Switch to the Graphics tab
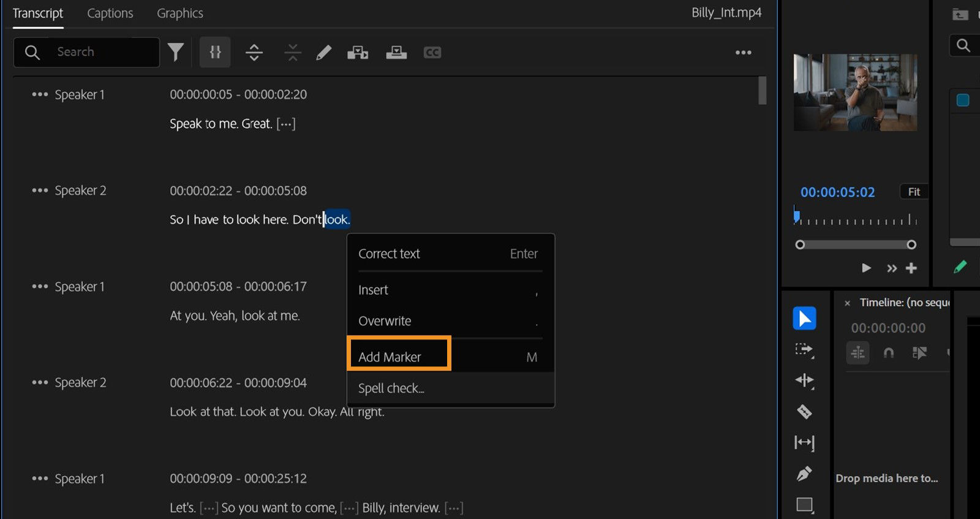The width and height of the screenshot is (980, 519). pyautogui.click(x=180, y=13)
